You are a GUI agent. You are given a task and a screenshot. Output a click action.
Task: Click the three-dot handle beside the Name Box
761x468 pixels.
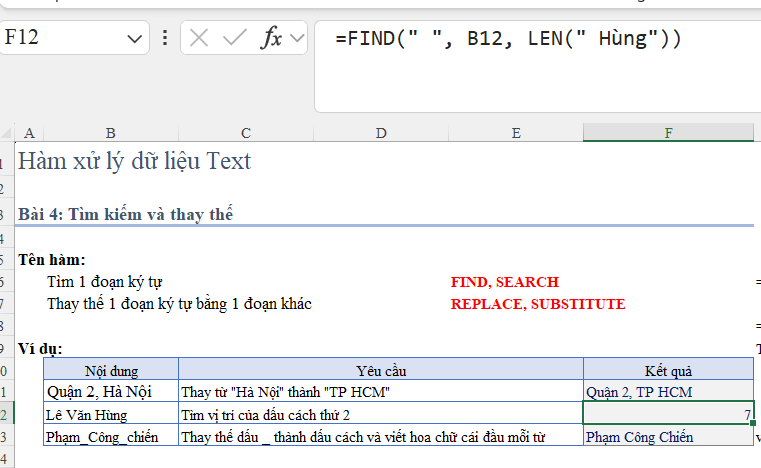tap(165, 39)
